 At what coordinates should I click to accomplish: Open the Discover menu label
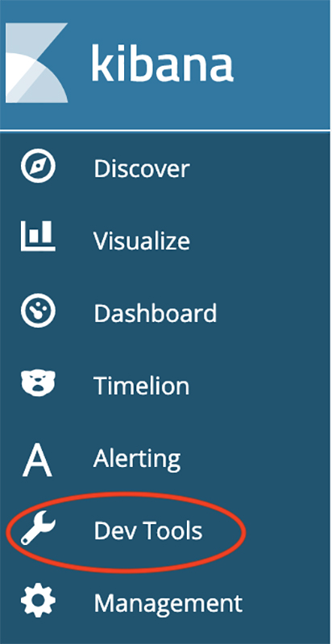(x=141, y=168)
